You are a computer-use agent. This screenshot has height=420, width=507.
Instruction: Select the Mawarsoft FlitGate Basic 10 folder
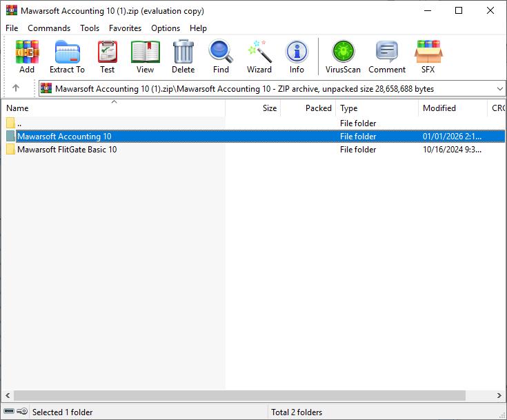point(67,150)
